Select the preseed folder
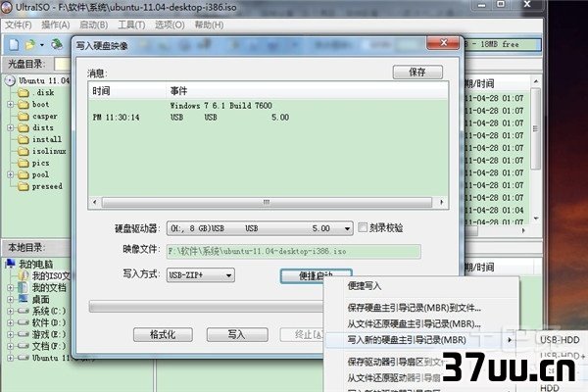The width and height of the screenshot is (588, 392). (47, 186)
